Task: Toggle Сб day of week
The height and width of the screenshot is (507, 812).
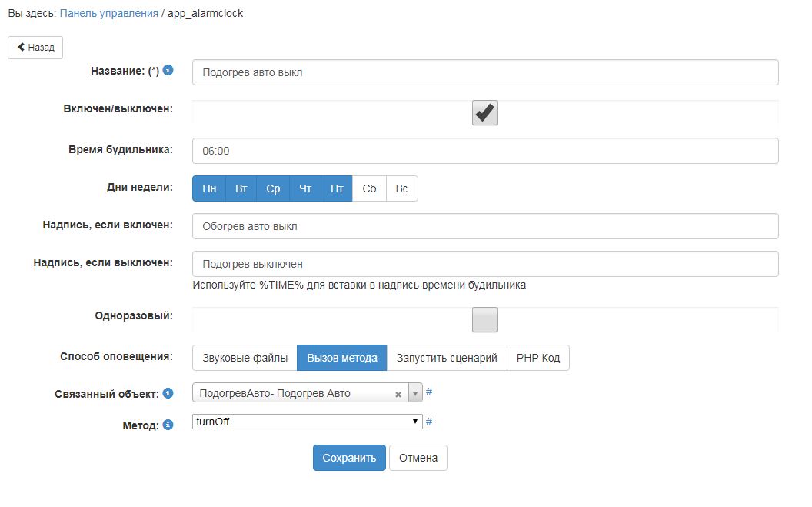Action: click(x=369, y=188)
